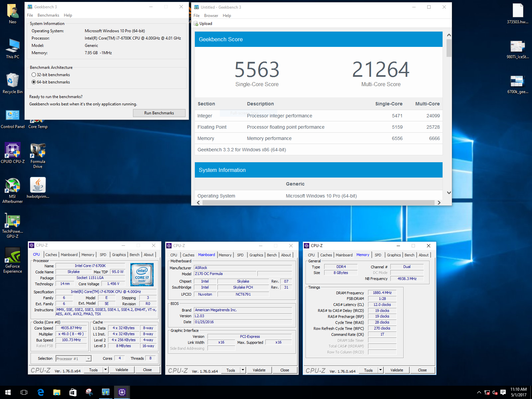532x399 pixels.
Task: Open This PC desktop icon
Action: pos(13,49)
